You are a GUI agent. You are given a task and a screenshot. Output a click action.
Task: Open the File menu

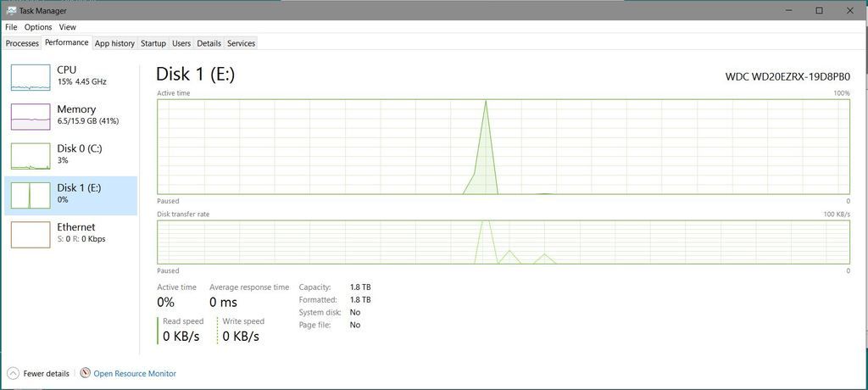coord(11,27)
